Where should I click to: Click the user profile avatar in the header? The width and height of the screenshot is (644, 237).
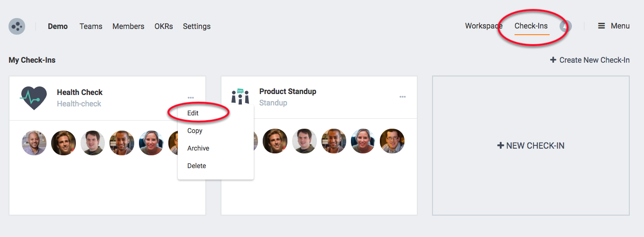565,26
